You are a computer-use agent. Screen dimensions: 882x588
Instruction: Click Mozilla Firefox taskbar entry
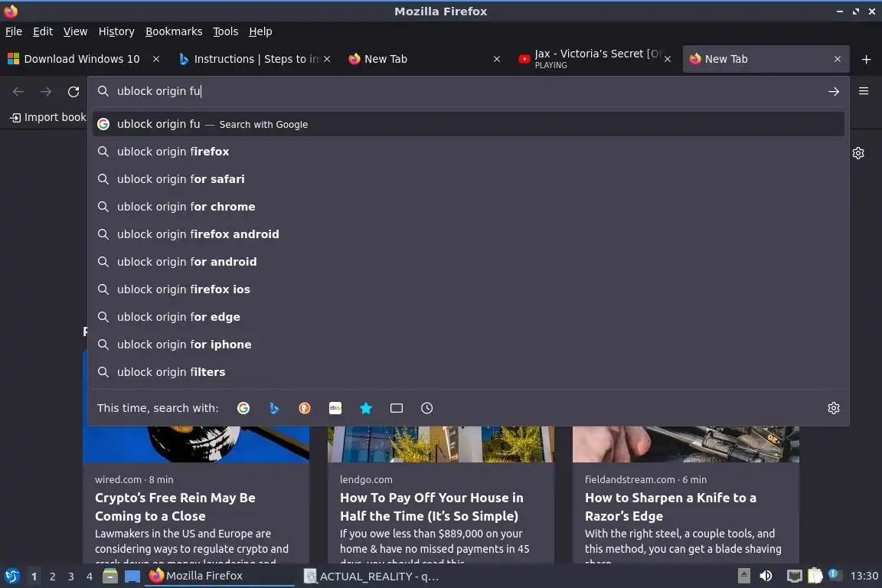click(x=220, y=577)
